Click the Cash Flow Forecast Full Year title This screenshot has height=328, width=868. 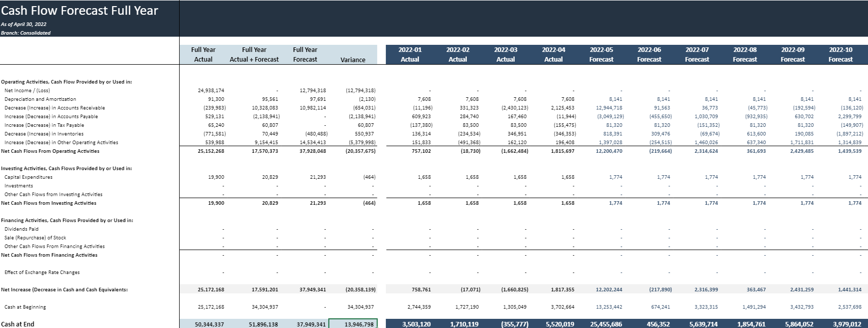pyautogui.click(x=79, y=11)
